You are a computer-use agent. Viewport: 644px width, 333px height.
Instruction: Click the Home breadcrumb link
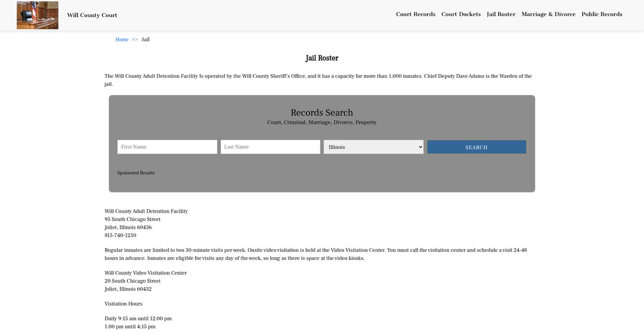[122, 40]
